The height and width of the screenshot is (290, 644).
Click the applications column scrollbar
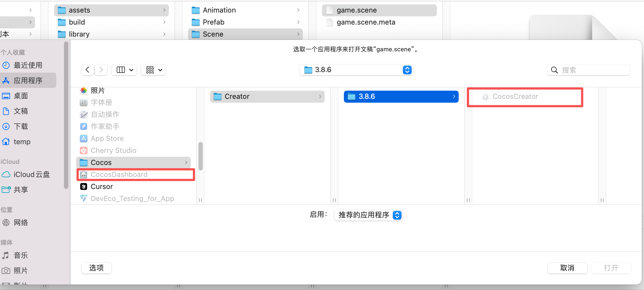pyautogui.click(x=201, y=156)
